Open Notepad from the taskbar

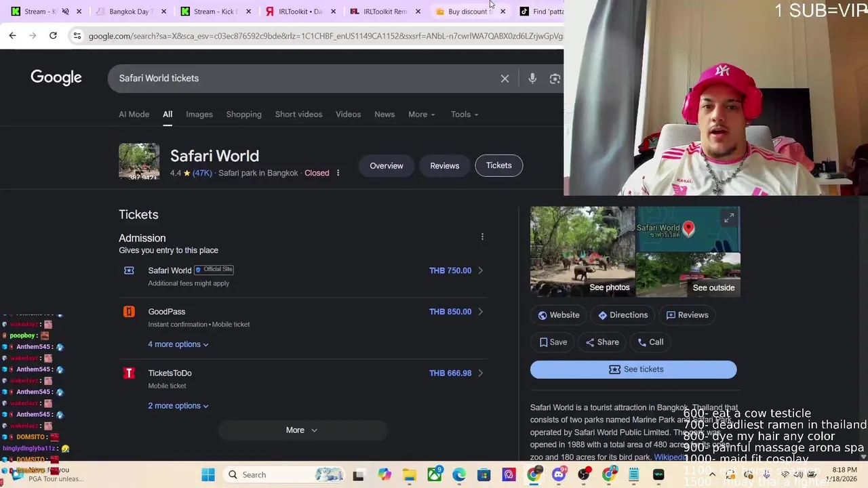633,474
